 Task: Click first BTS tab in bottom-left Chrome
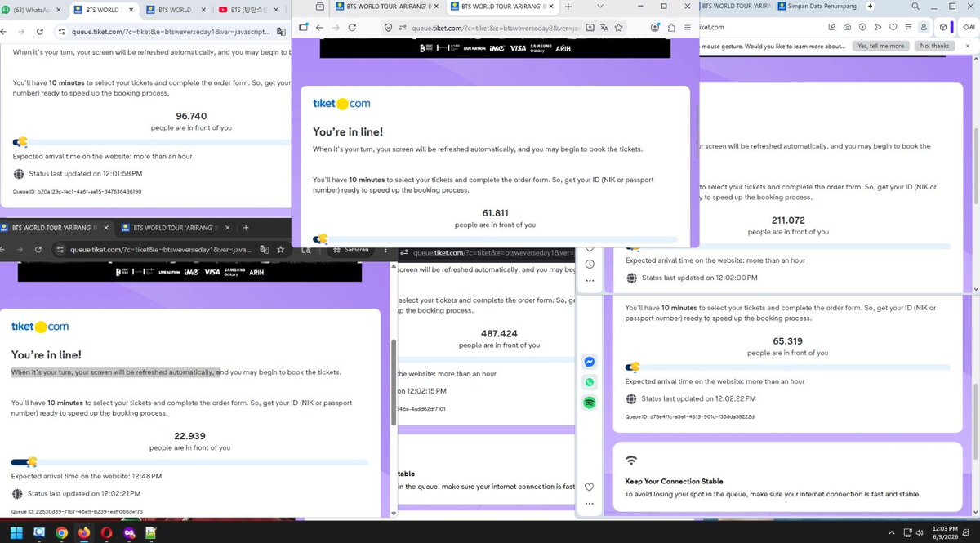54,228
